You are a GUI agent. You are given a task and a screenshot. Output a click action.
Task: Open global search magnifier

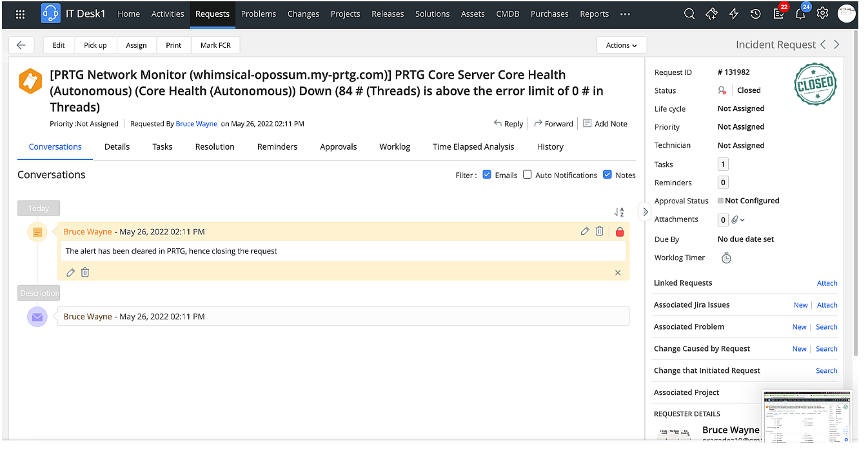689,14
